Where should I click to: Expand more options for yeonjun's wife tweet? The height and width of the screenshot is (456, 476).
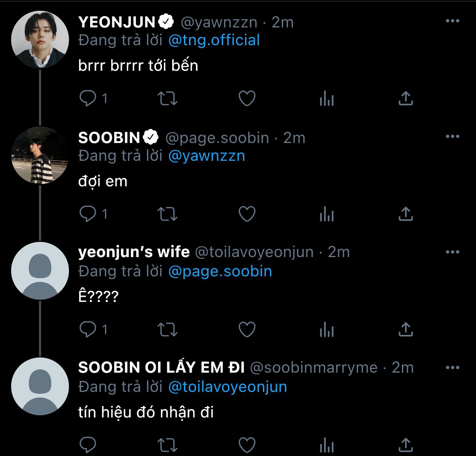pos(452,252)
